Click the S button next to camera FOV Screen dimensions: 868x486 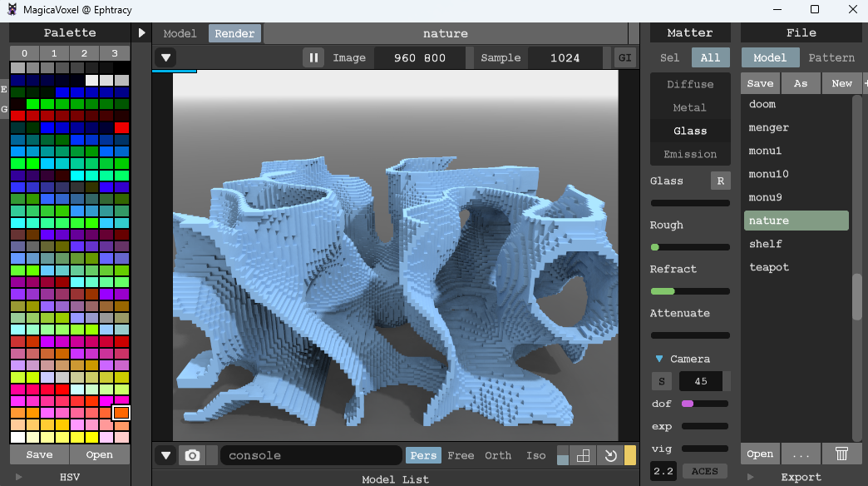(662, 381)
